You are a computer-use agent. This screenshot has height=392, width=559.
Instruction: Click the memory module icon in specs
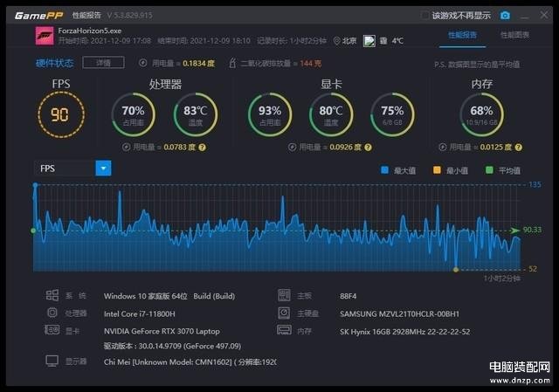(284, 330)
